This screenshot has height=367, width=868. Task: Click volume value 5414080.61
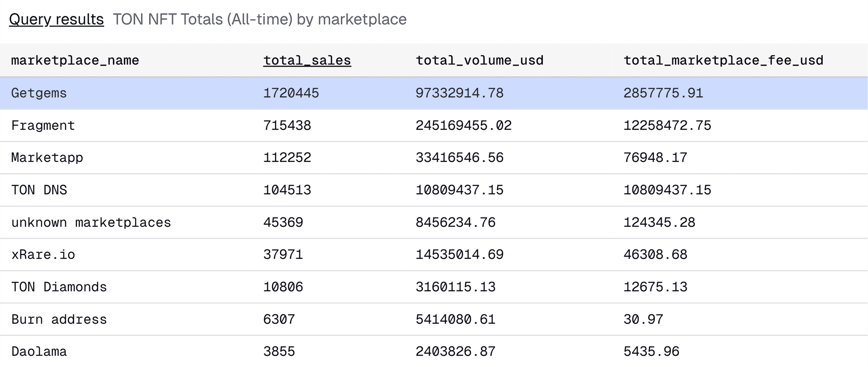point(456,319)
